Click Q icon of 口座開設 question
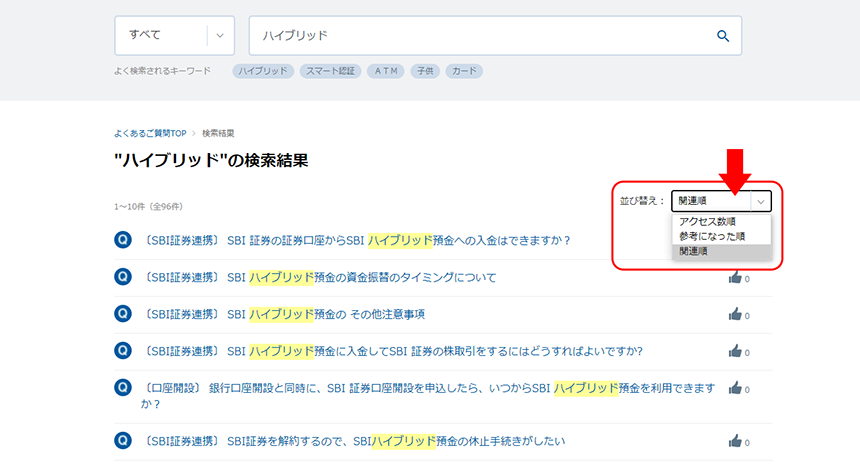The width and height of the screenshot is (860, 468). pos(123,387)
